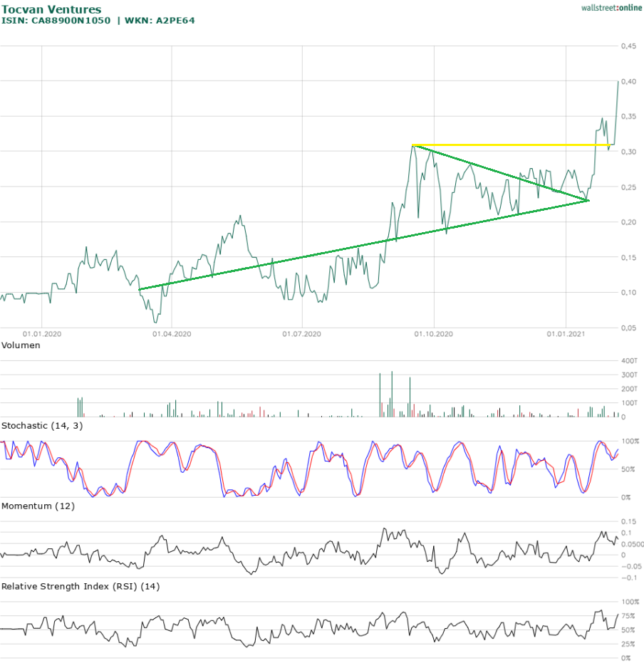Click the ISIN: CA88900N1050 text
The image size is (644, 663).
point(56,20)
